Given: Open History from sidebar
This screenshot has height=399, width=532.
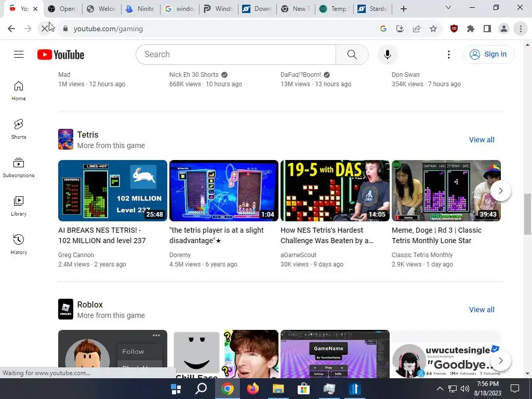Looking at the screenshot, I should (x=19, y=244).
